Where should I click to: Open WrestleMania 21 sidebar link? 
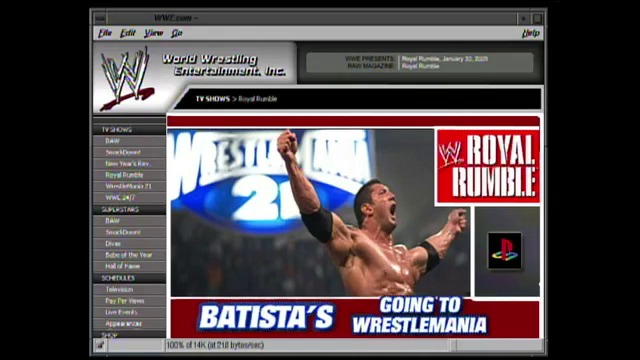point(128,186)
